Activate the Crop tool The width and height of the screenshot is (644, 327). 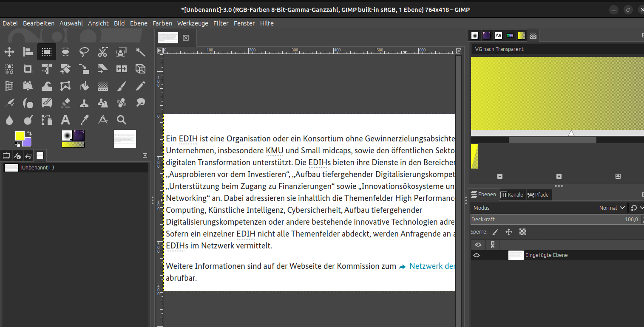[28, 69]
